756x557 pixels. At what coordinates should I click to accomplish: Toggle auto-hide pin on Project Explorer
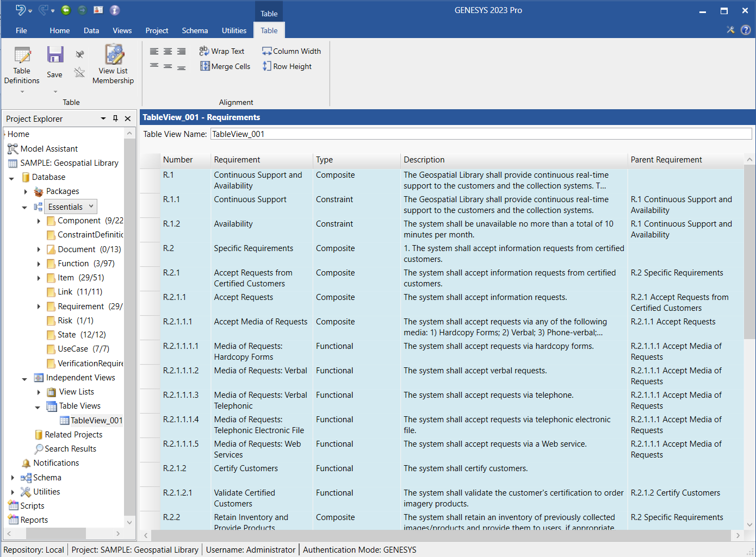click(115, 118)
